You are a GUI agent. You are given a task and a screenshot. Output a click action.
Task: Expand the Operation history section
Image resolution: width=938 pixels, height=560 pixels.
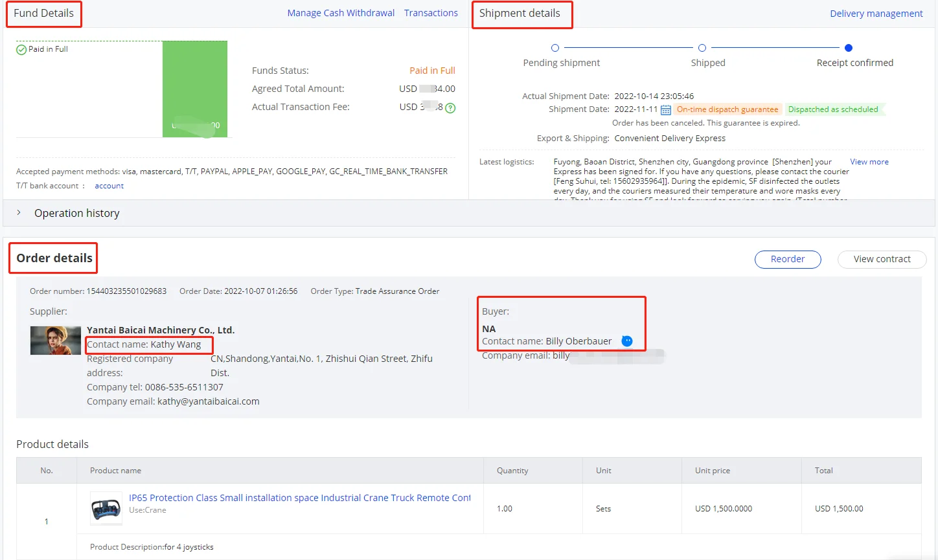(19, 213)
